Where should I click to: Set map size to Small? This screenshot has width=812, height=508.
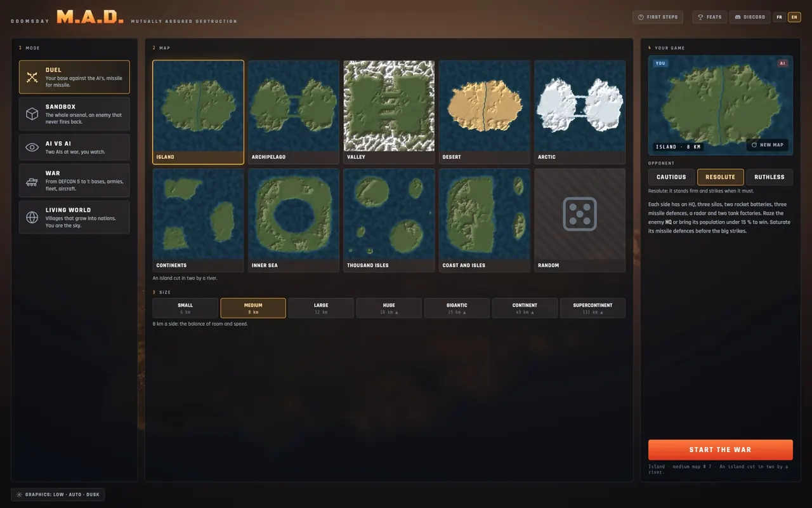click(x=185, y=308)
